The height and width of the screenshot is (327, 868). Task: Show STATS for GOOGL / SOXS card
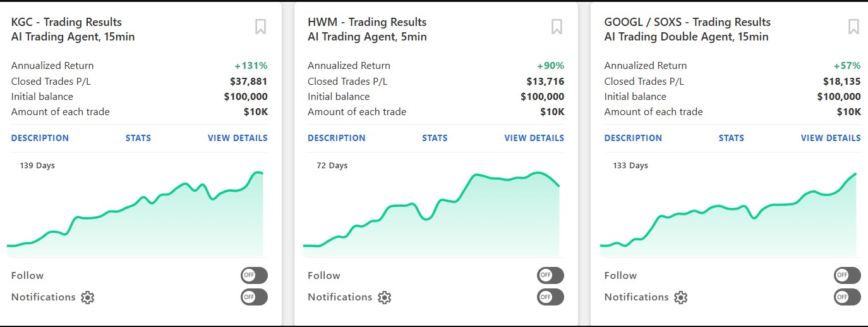click(x=732, y=138)
